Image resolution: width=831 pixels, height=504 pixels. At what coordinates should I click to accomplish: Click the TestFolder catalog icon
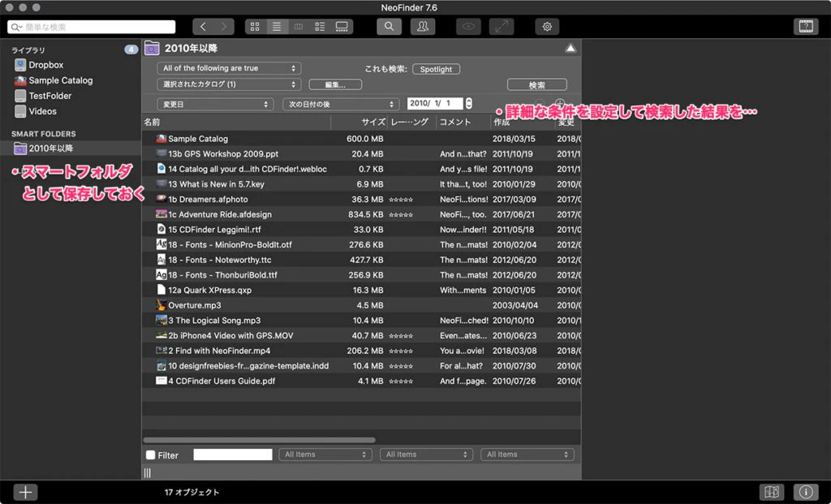[20, 96]
